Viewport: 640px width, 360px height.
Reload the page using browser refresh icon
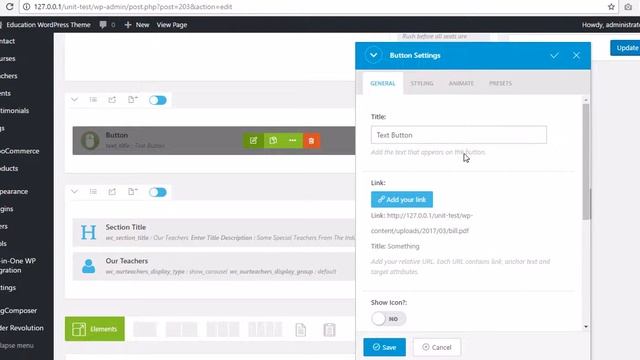(9, 7)
